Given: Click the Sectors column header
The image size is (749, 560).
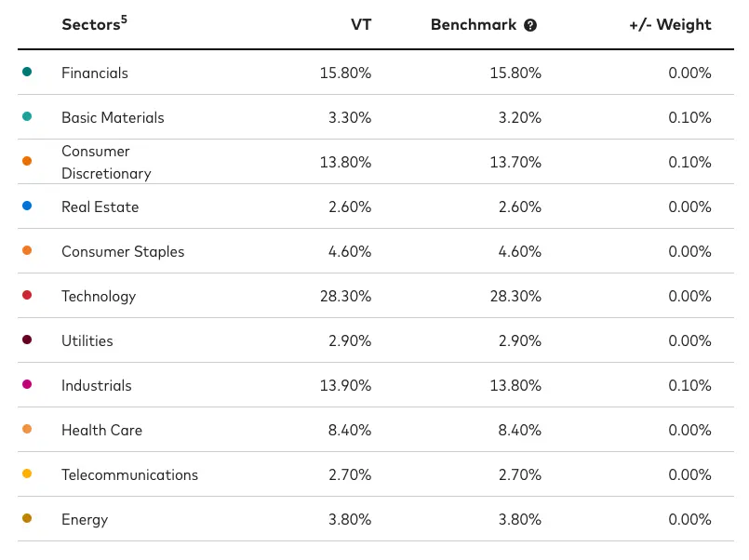Looking at the screenshot, I should pos(90,25).
